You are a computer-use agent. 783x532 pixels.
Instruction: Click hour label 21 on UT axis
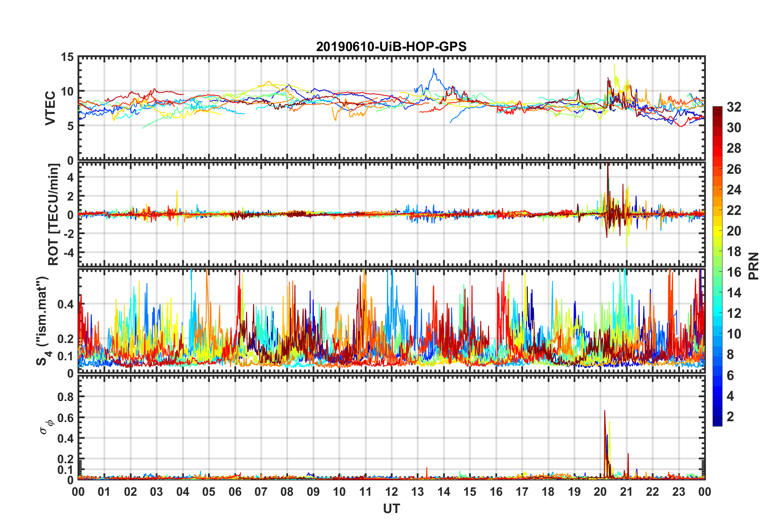[x=627, y=492]
